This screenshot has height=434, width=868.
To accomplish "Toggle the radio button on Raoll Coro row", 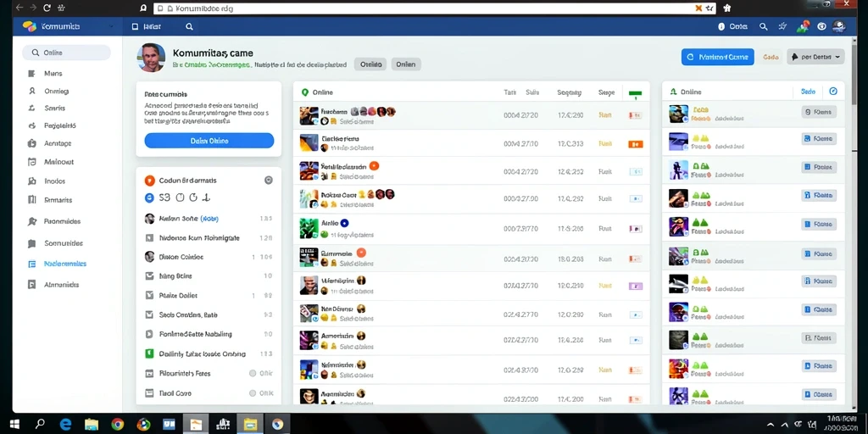I will pyautogui.click(x=253, y=393).
